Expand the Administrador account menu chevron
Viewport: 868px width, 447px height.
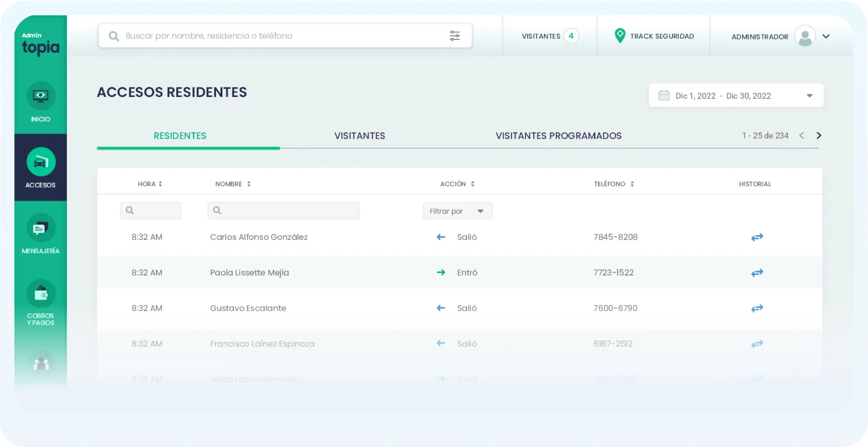[826, 36]
